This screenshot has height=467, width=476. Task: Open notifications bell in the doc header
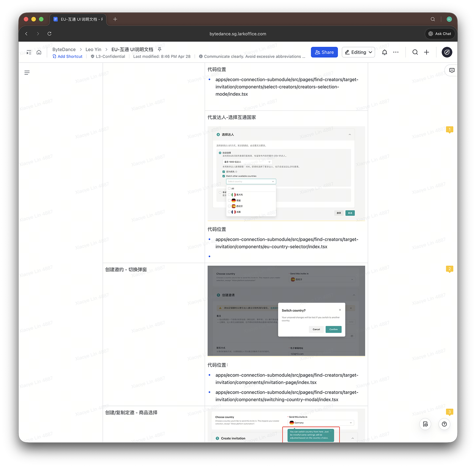pos(385,52)
